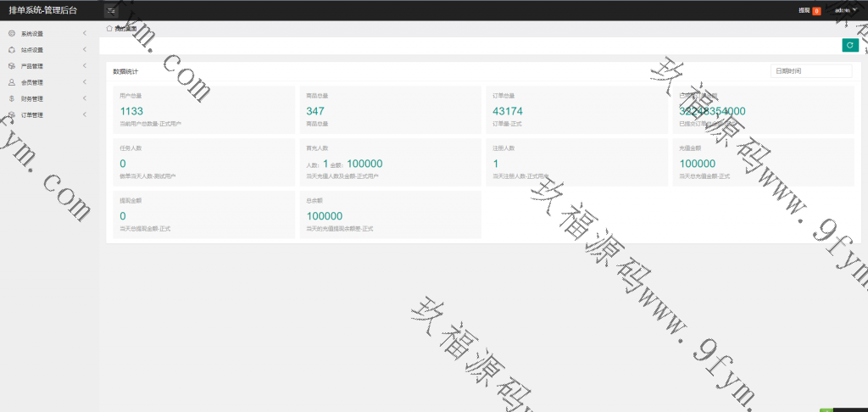This screenshot has height=412, width=868.
Task: Click the 订单管理 sidebar icon
Action: 11,114
